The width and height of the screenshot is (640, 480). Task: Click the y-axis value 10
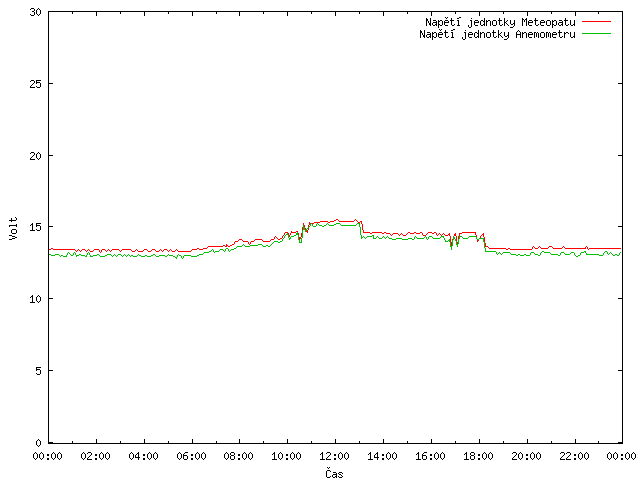[36, 299]
